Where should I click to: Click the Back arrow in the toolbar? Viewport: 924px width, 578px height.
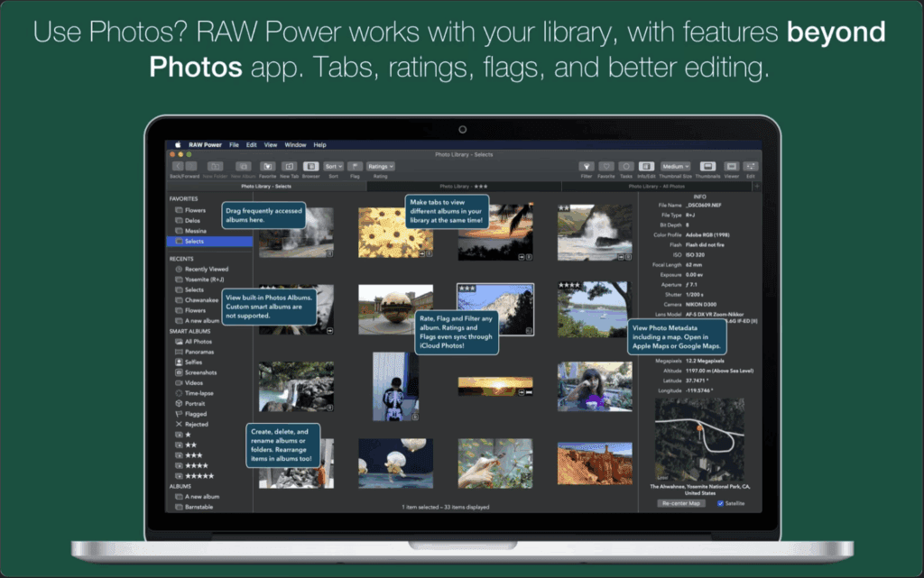coord(178,167)
